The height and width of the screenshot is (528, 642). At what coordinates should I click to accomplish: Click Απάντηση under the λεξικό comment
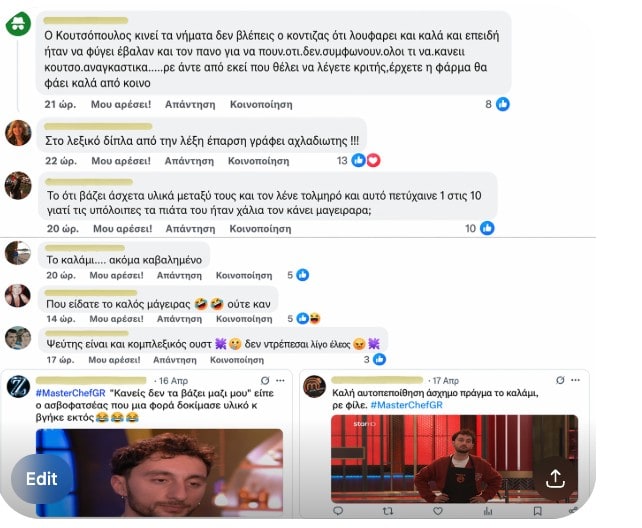[x=189, y=161]
